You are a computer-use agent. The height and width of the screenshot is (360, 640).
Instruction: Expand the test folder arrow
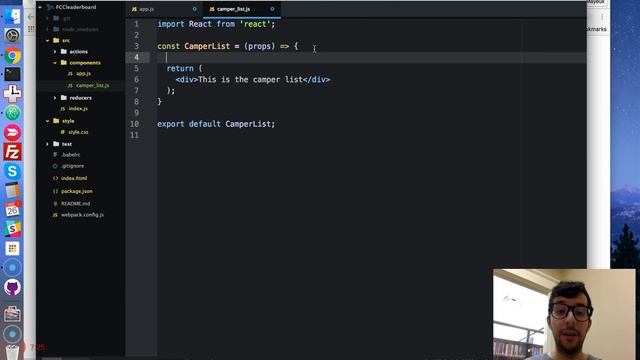pyautogui.click(x=48, y=144)
